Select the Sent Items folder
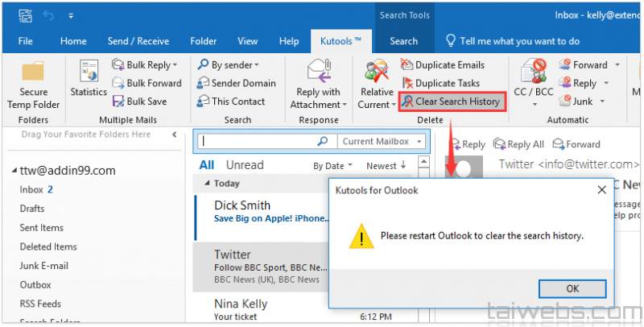 (41, 228)
